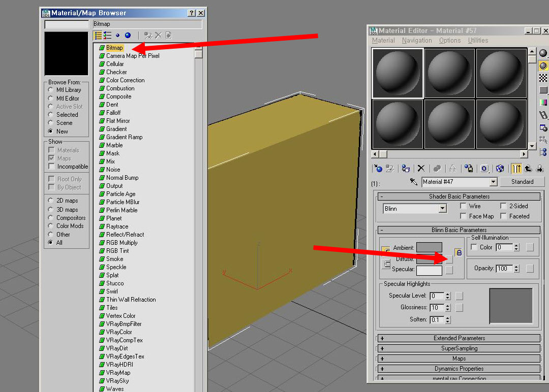Screen dimensions: 549x392
Task: Collapse Shader Basic Parameters rollout
Action: (459, 196)
